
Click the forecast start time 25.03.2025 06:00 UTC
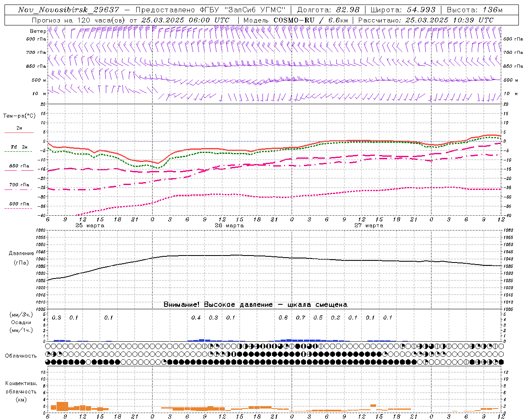(185, 20)
